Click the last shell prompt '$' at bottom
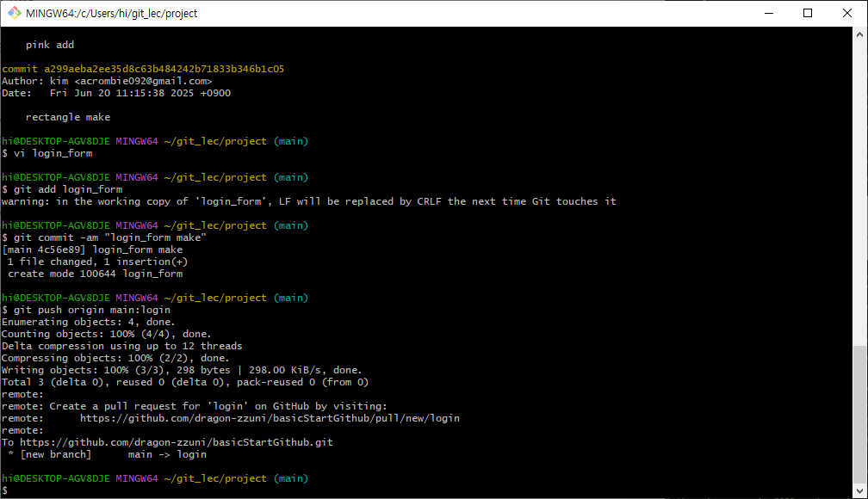 tap(4, 490)
